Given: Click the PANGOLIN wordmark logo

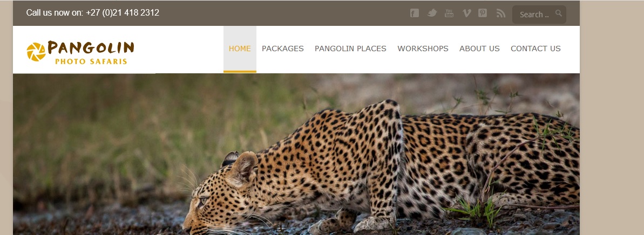Looking at the screenshot, I should [x=91, y=48].
